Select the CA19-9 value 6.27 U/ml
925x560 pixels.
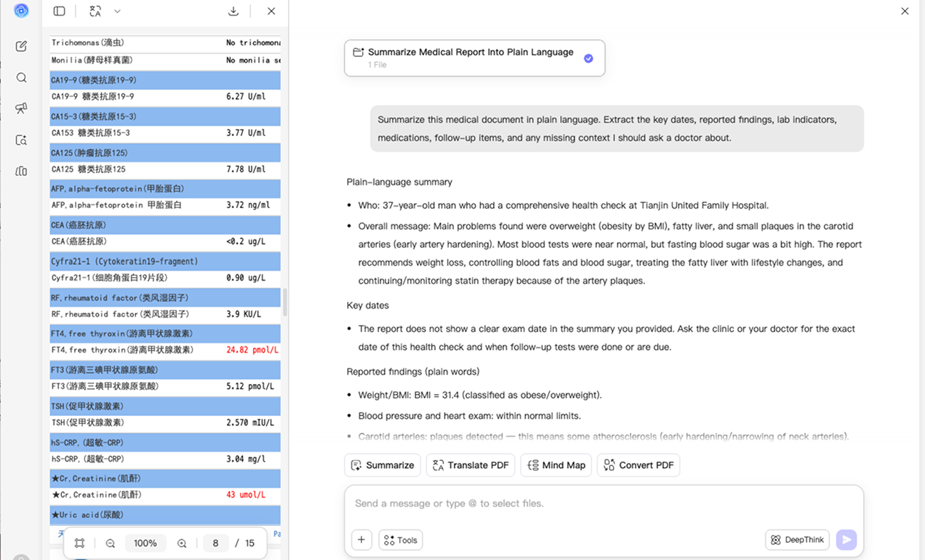246,96
